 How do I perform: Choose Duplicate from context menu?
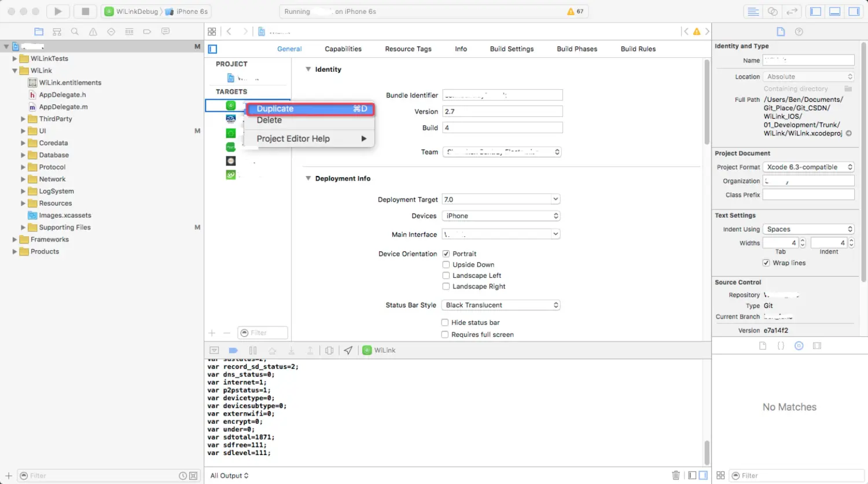point(311,109)
